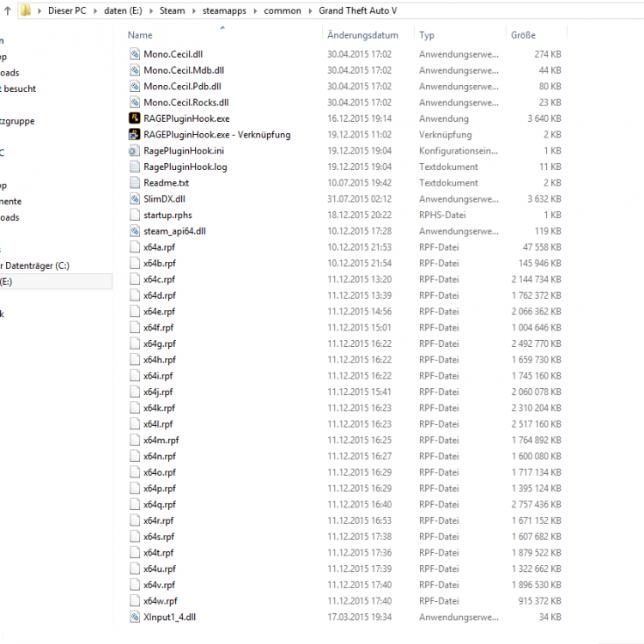Click the startup.rphs file icon
Screen dimensions: 644x644
[x=135, y=215]
